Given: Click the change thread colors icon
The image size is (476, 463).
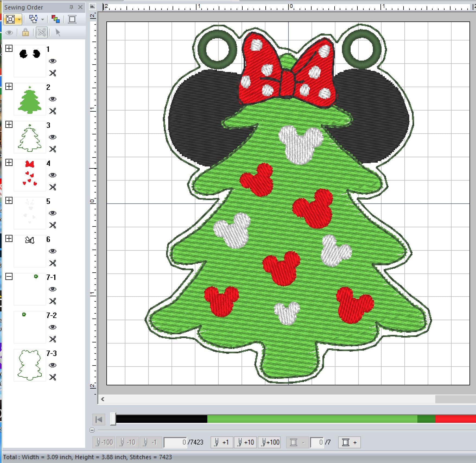Looking at the screenshot, I should 56,19.
